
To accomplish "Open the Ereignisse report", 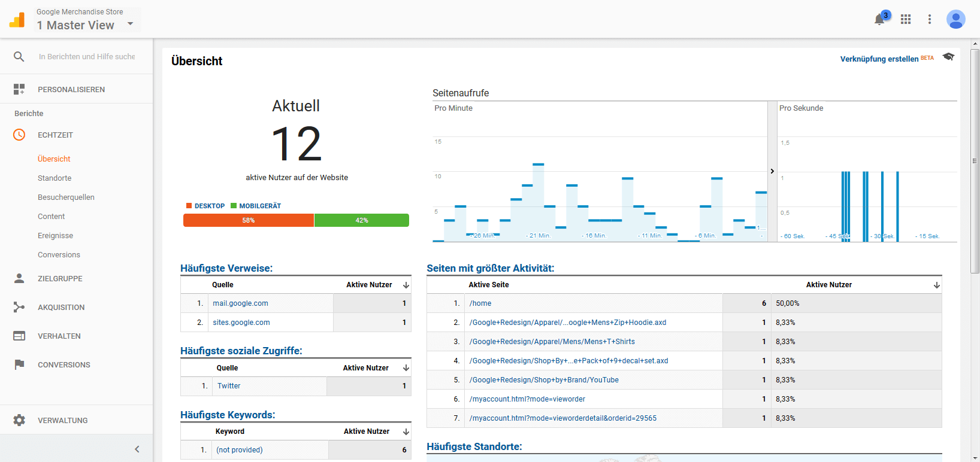I will click(56, 235).
